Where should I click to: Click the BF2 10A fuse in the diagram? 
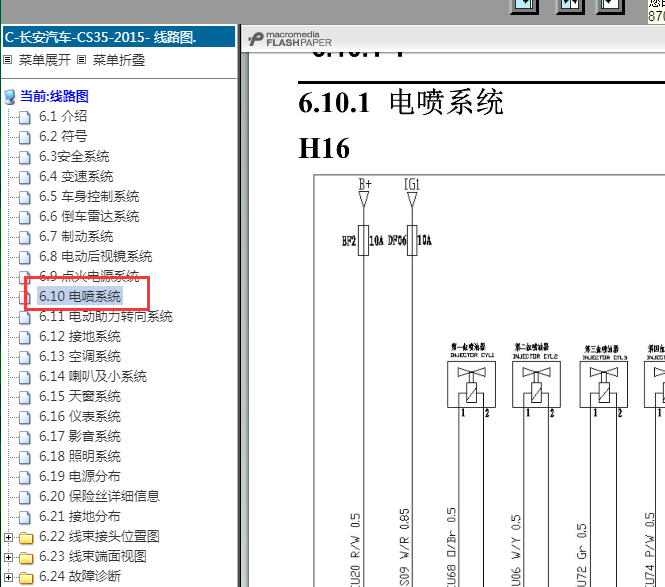coord(363,240)
